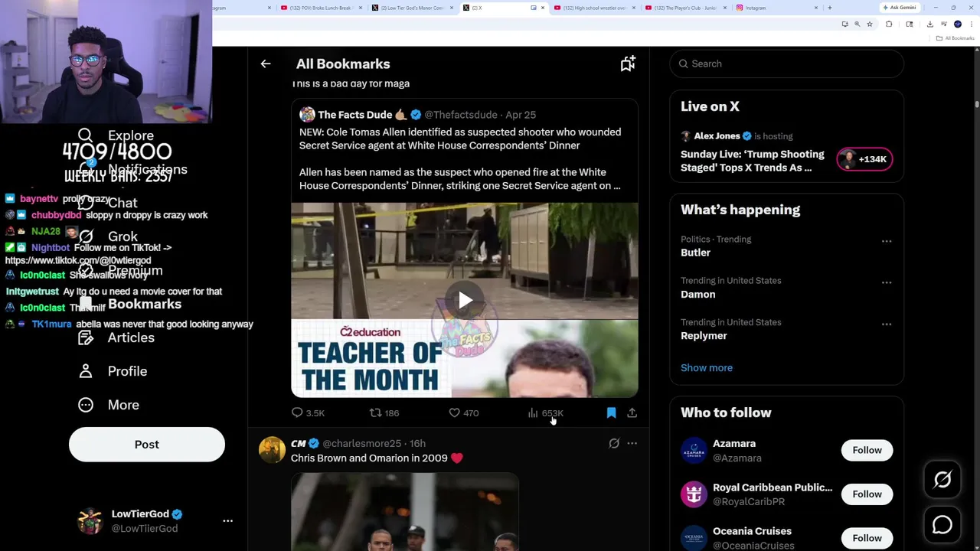Open the floating messages chat button
Screen dimensions: 980x551
(942, 525)
